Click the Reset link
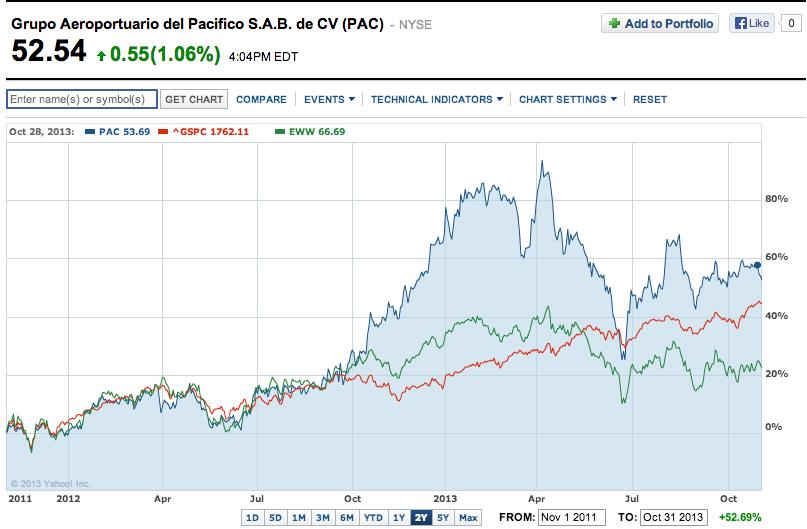 (650, 99)
